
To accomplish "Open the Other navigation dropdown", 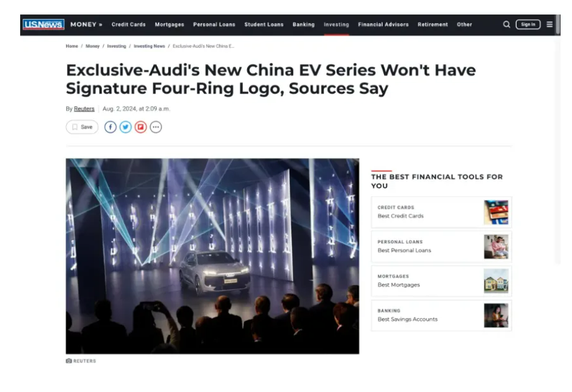I will tap(464, 25).
